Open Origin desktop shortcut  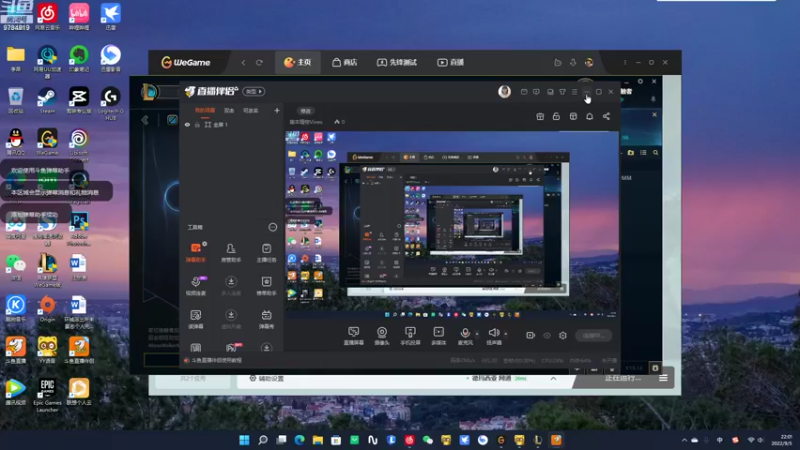[47, 309]
